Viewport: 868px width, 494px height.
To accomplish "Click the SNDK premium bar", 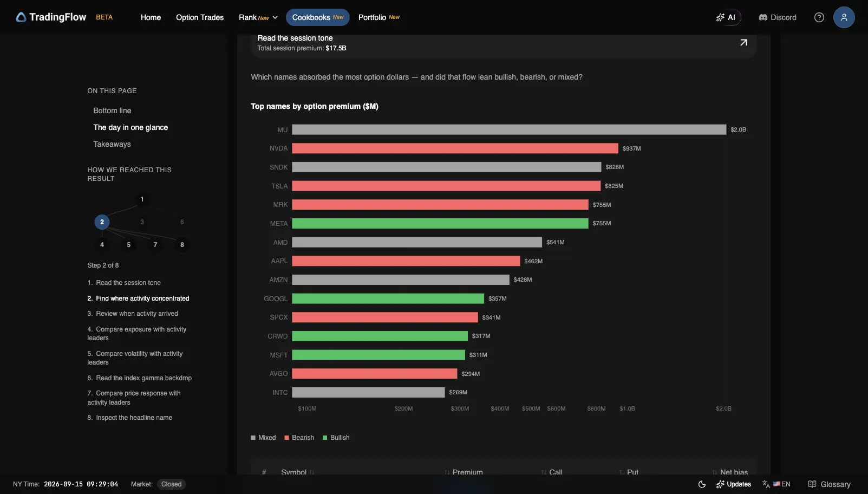I will point(447,167).
